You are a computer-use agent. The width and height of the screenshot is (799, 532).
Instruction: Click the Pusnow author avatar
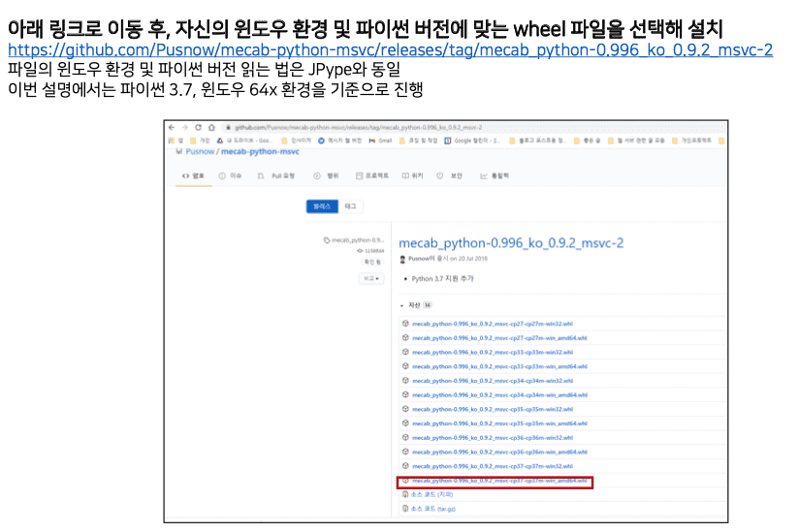pyautogui.click(x=402, y=259)
